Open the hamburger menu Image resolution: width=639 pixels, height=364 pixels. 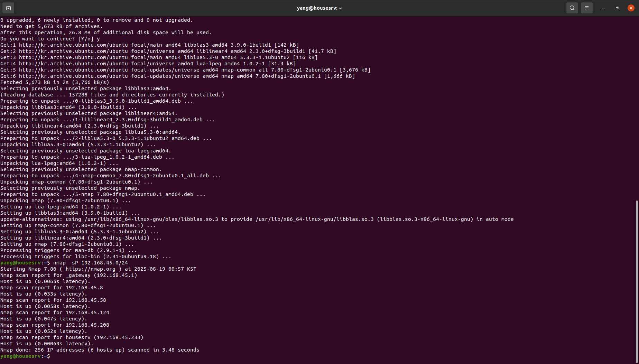[x=586, y=8]
